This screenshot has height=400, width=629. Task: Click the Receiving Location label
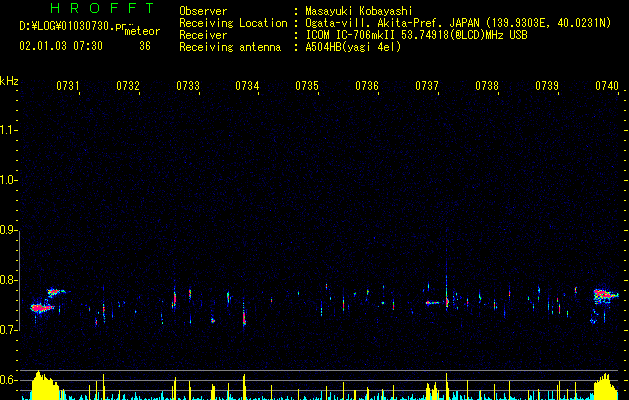tap(233, 23)
